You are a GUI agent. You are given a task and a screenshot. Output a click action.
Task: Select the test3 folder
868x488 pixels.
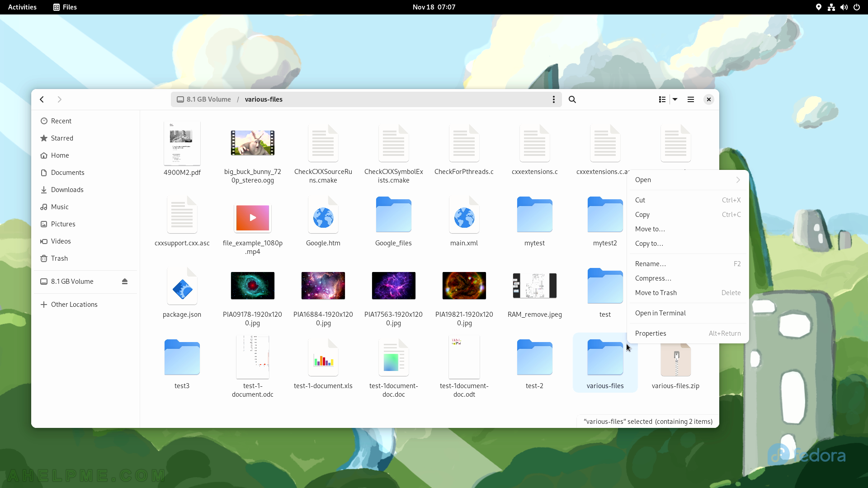(182, 357)
